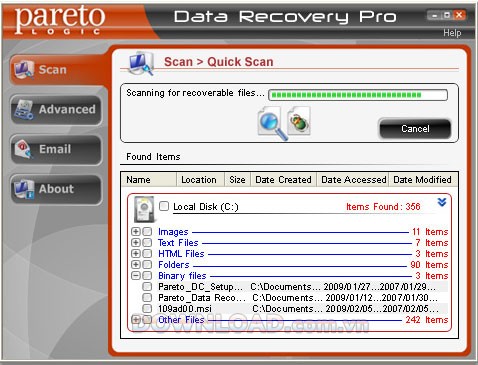Select the Images tree label

click(173, 232)
